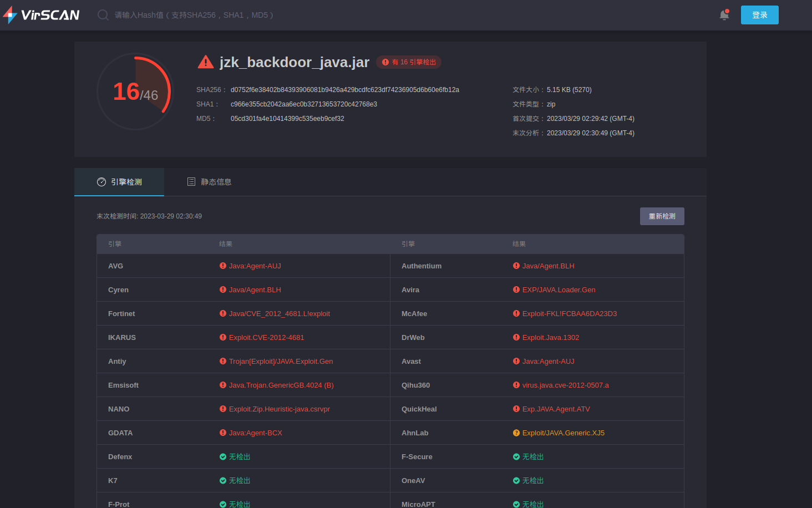The image size is (812, 508).
Task: Click the Exploit.Zip.Heuristic-java.csrvpr result
Action: 280,409
